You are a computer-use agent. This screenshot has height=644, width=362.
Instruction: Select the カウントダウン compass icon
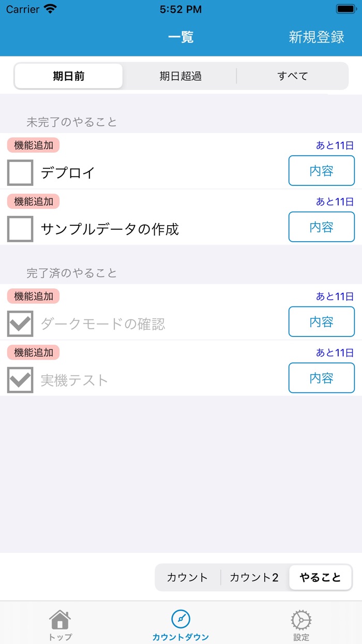point(180,623)
